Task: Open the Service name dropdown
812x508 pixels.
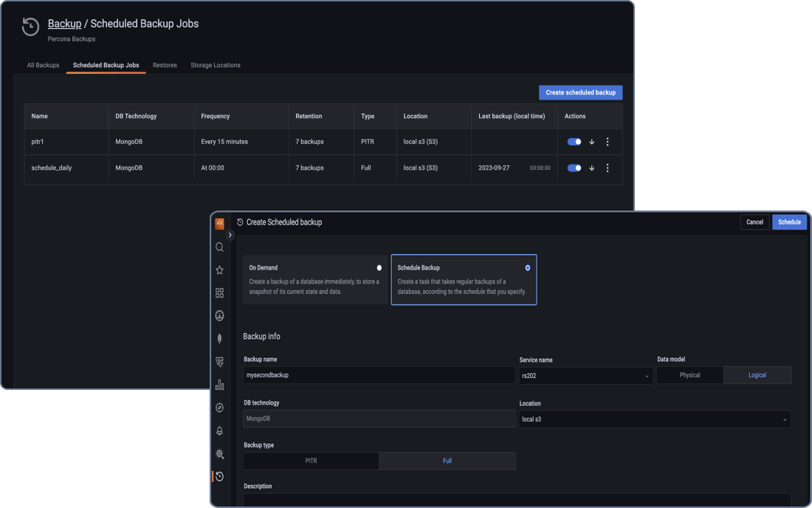Action: (585, 375)
